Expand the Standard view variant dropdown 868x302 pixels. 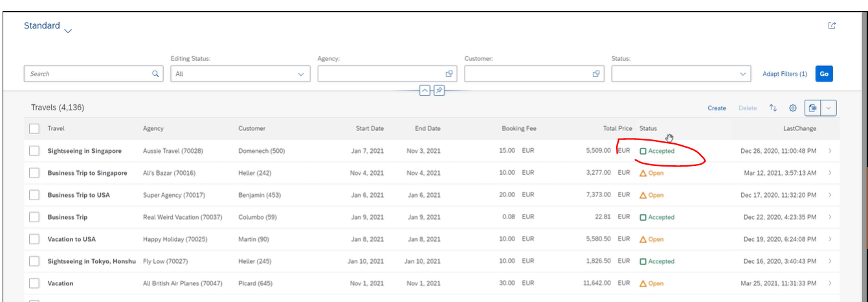pos(68,30)
